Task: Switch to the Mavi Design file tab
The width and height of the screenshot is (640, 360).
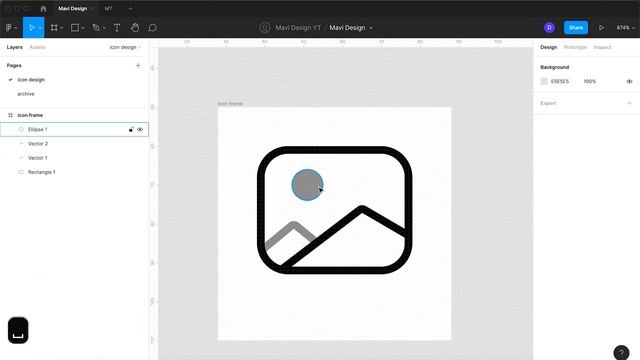Action: [x=72, y=9]
